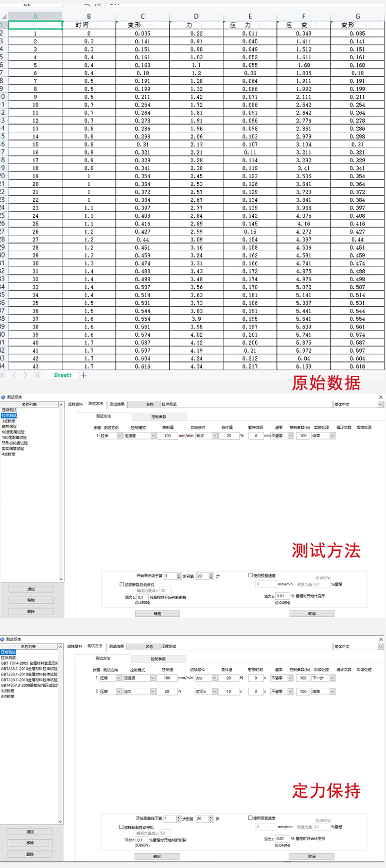Image resolution: width=386 pixels, height=868 pixels.
Task: Go to previous sheet using left arrow
Action: [14, 375]
